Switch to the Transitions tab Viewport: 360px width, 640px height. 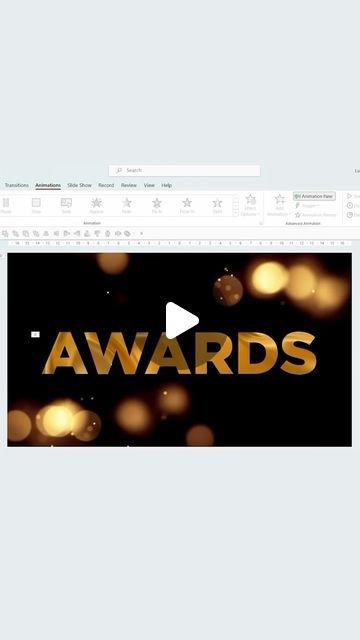coord(17,185)
